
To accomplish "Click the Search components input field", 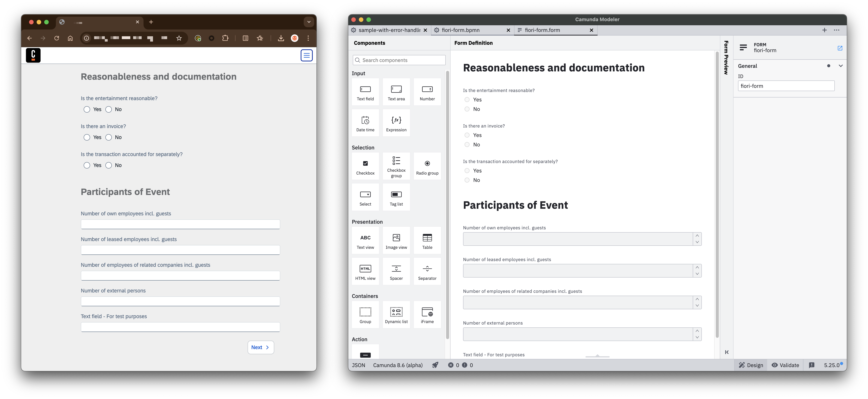I will (399, 60).
